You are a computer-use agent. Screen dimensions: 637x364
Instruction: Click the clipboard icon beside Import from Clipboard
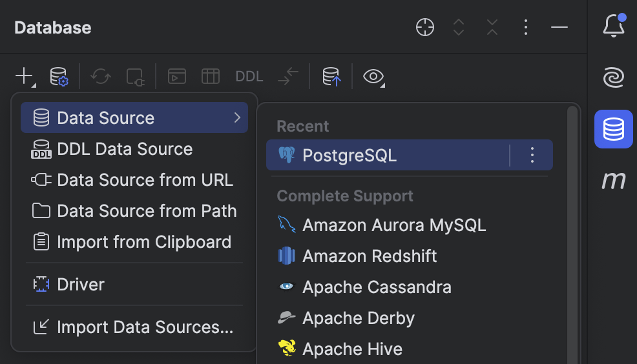tap(41, 242)
